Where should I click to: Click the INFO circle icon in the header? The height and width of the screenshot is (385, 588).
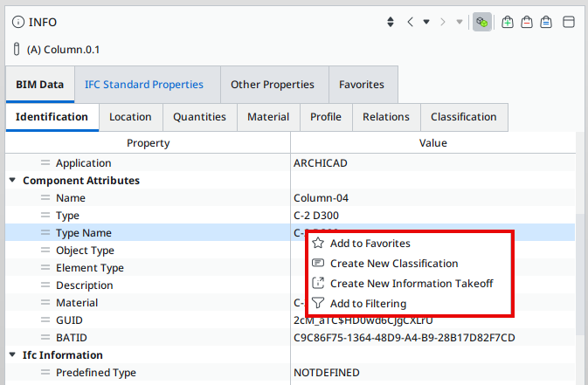[18, 22]
